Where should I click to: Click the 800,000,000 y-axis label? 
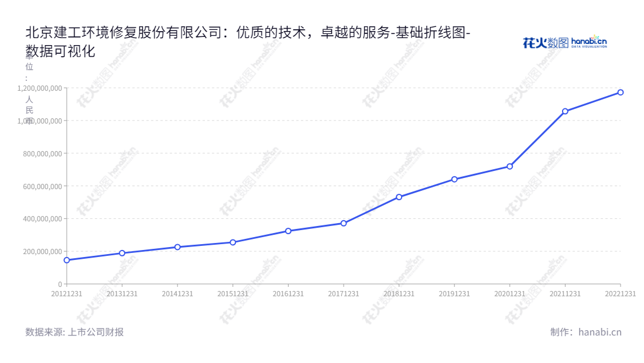click(43, 153)
